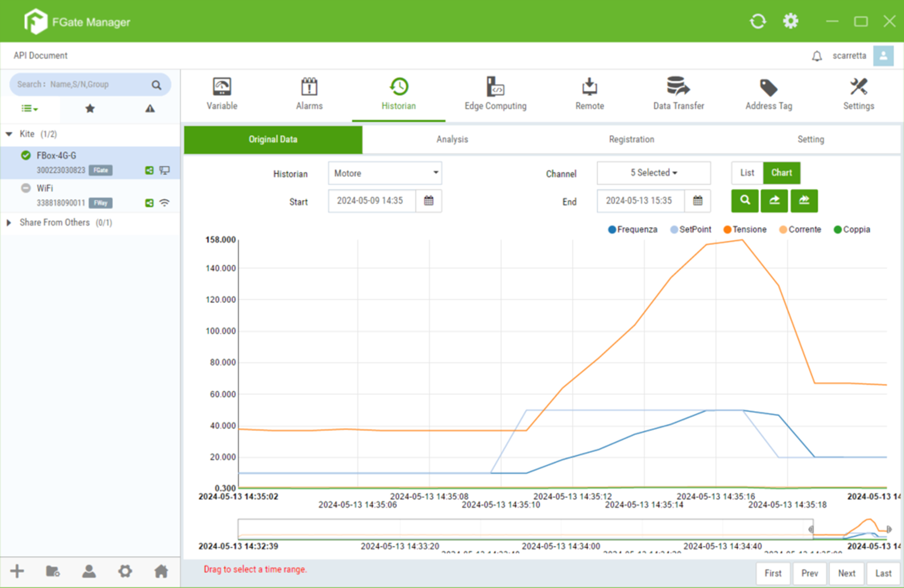Switch to the Setting tab
The width and height of the screenshot is (904, 588).
pyautogui.click(x=810, y=139)
